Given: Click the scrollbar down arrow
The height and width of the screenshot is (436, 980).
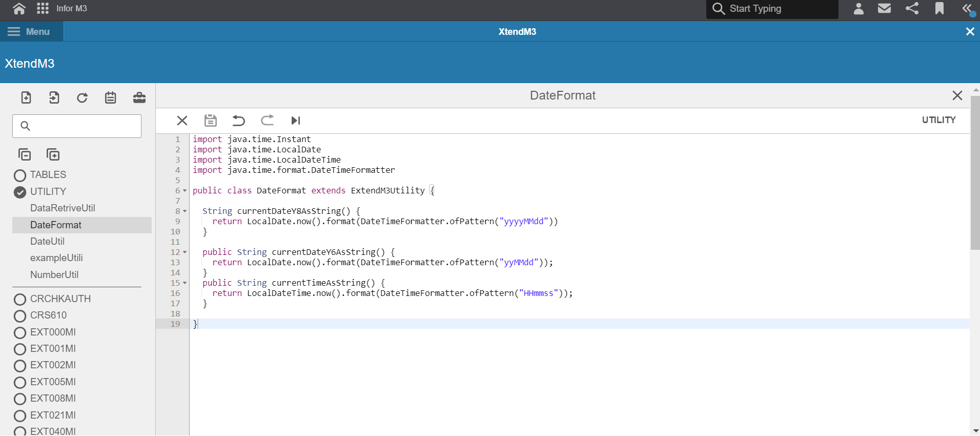Looking at the screenshot, I should pyautogui.click(x=975, y=431).
